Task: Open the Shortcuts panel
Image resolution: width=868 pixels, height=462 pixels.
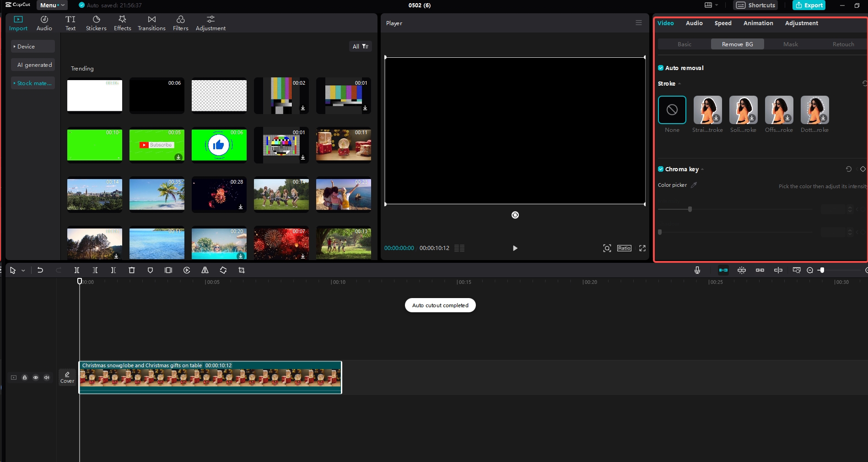Action: pyautogui.click(x=755, y=5)
